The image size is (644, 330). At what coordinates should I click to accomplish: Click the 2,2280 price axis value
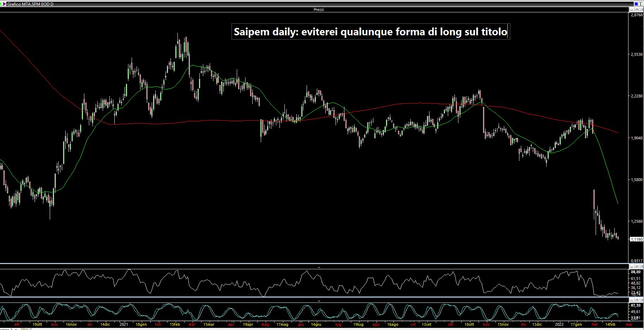637,96
